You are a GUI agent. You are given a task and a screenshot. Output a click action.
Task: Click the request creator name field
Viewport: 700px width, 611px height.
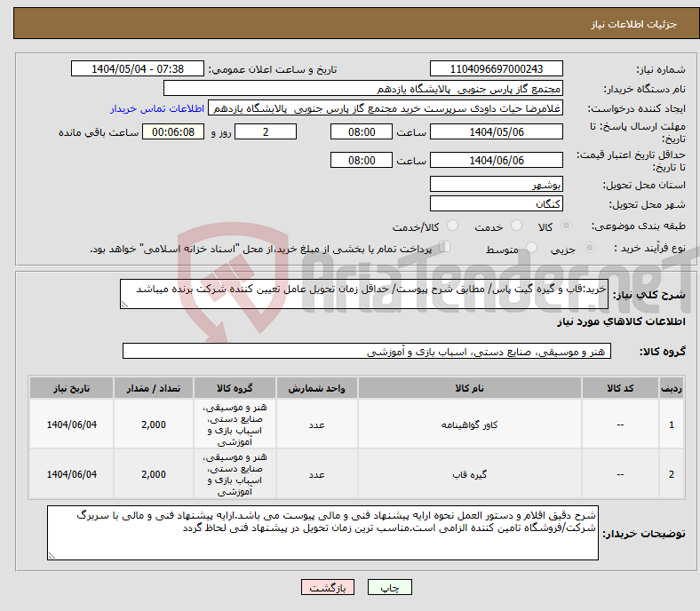coord(386,108)
